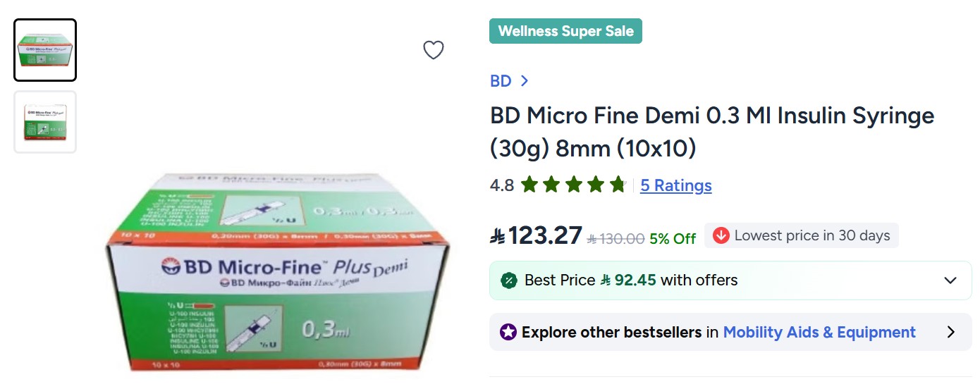The height and width of the screenshot is (389, 980).
Task: Click the Explore other bestsellers text
Action: (611, 332)
